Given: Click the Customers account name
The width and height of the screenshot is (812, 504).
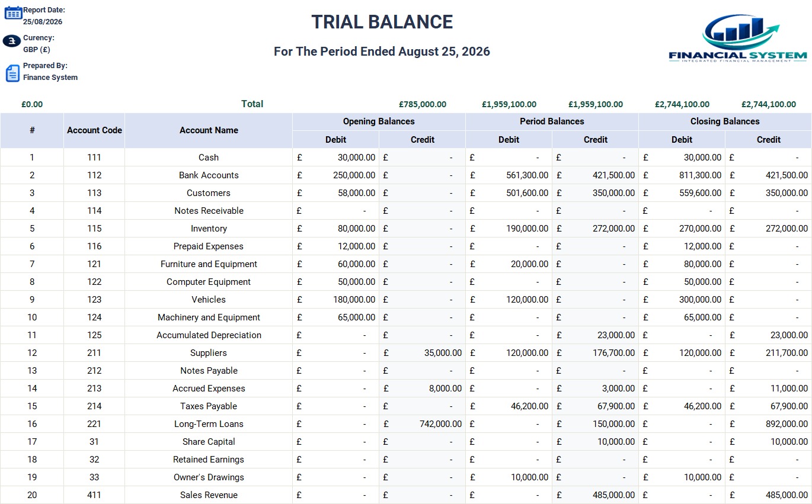Looking at the screenshot, I should point(209,193).
